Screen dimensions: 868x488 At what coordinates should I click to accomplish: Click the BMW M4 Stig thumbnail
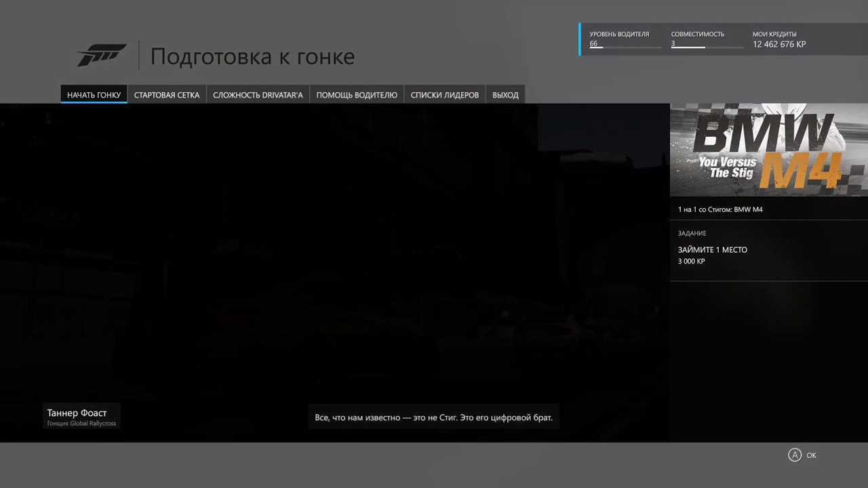[769, 150]
